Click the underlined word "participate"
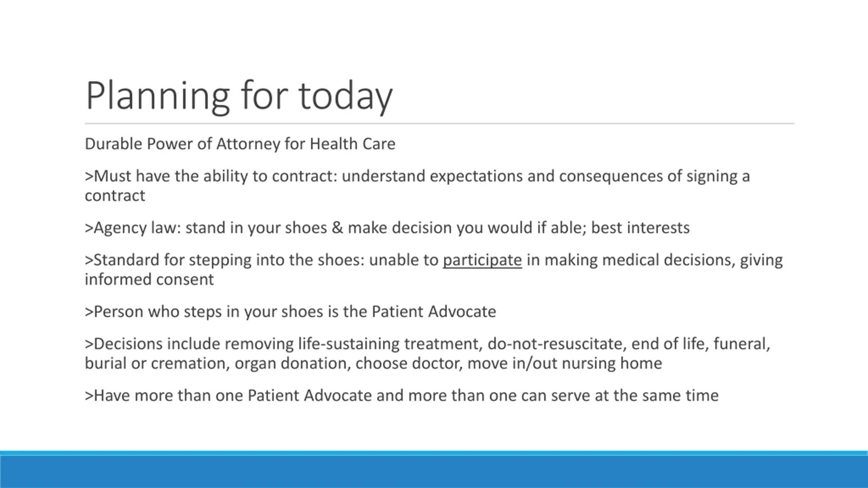868x488 pixels. pos(482,260)
